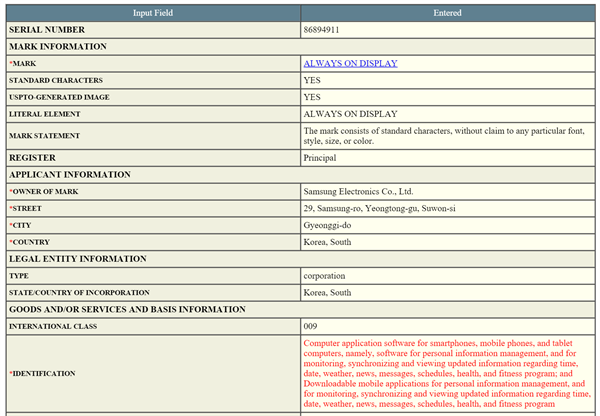The image size is (600, 416).
Task: Open the ALWAYS ON DISPLAY mark link
Action: (351, 63)
